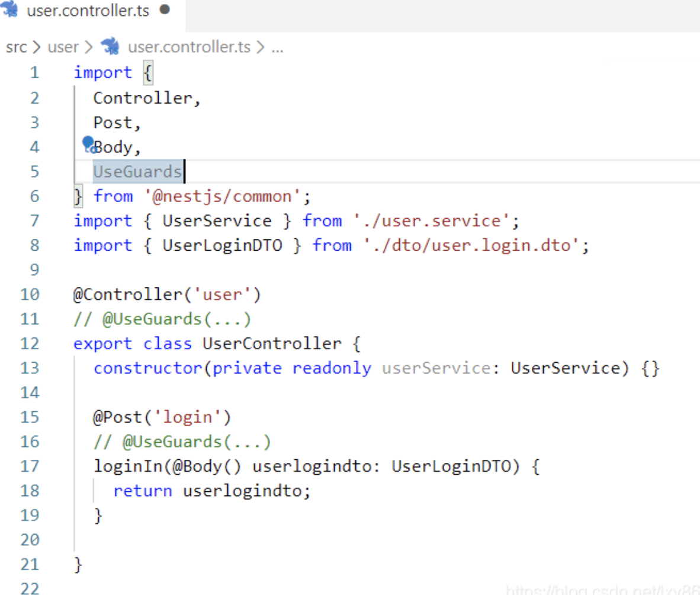Image resolution: width=700 pixels, height=595 pixels.
Task: Expand the breadcrumb ellipsis symbol list
Action: (x=277, y=47)
